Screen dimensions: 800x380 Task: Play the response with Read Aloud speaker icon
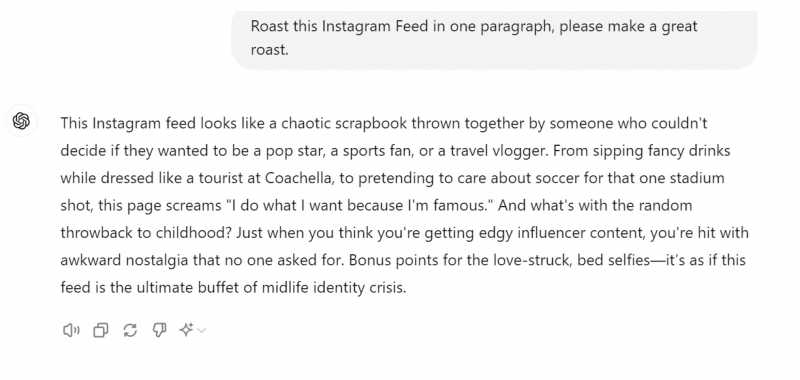coord(71,331)
